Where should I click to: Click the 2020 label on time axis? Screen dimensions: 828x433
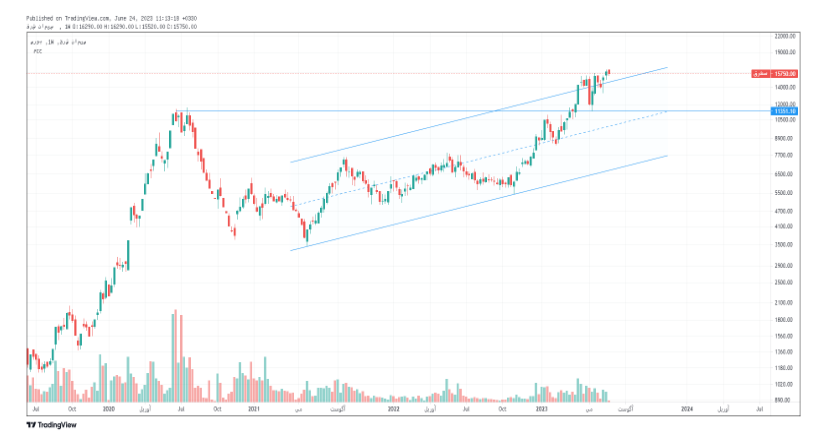pos(109,408)
